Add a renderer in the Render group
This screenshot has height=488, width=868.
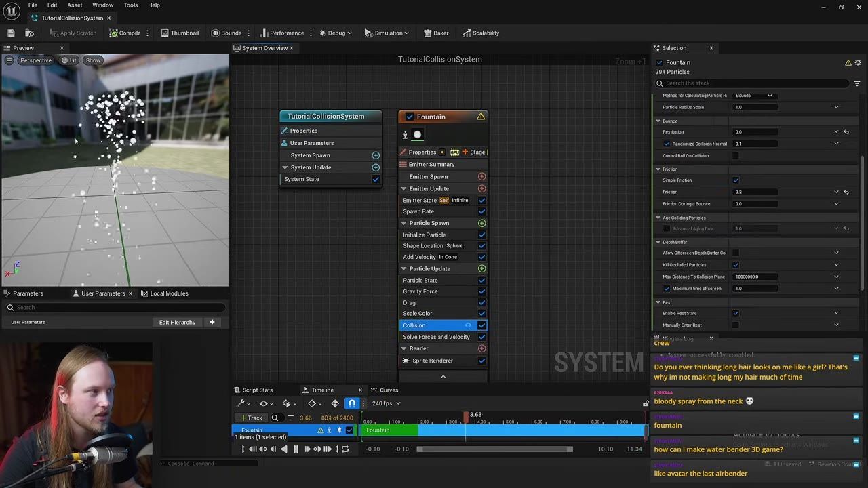pos(482,348)
